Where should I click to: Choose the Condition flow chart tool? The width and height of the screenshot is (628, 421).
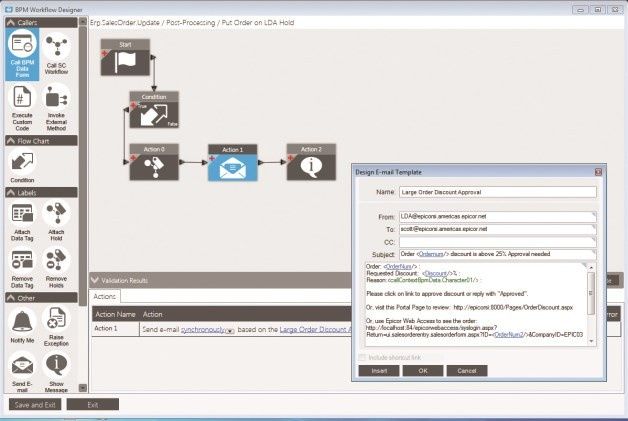pos(22,166)
